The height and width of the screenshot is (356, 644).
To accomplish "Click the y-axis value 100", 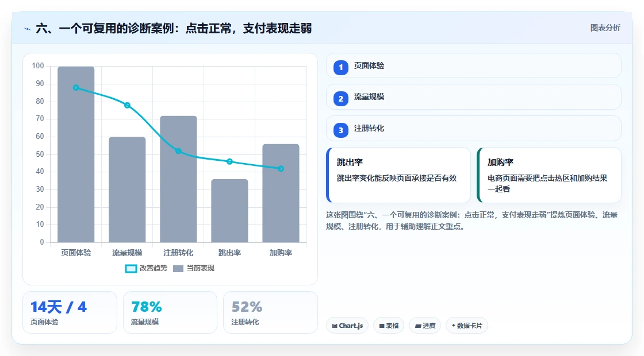I will pyautogui.click(x=38, y=66).
